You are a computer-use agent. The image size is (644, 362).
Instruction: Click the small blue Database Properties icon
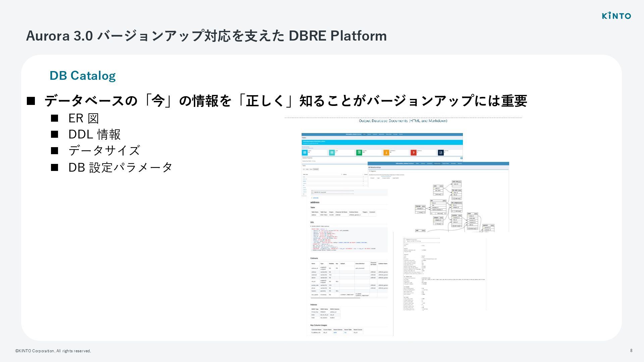(462, 158)
